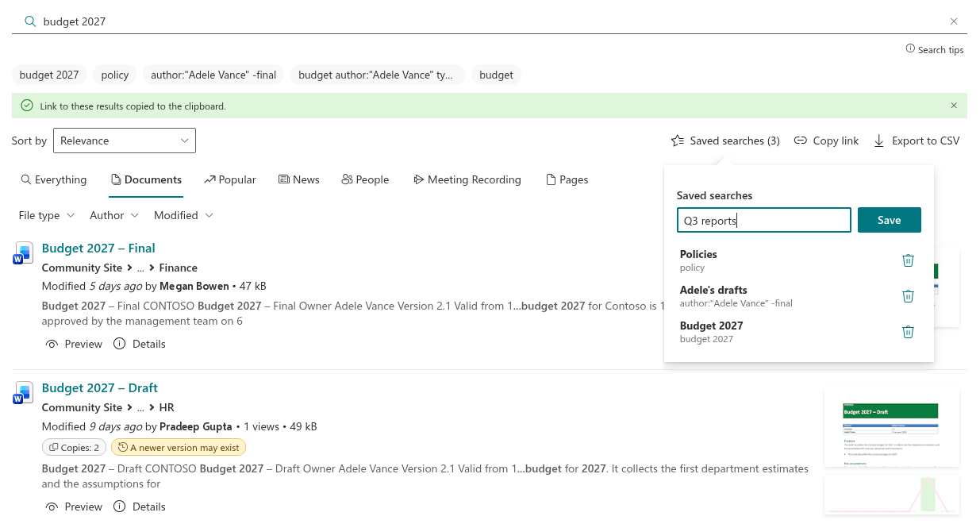The height and width of the screenshot is (524, 980).
Task: Delete the Adele's drafts saved search
Action: point(909,296)
